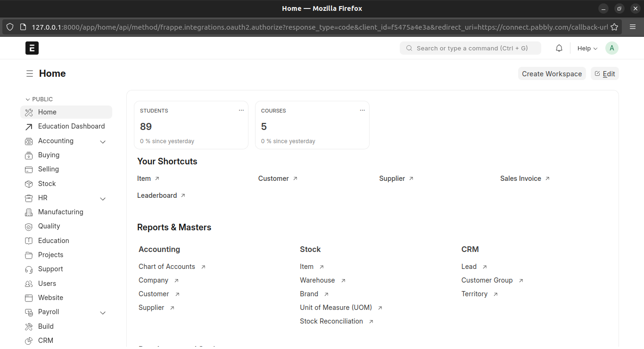The image size is (644, 349).
Task: Click the Students number card
Action: [191, 125]
